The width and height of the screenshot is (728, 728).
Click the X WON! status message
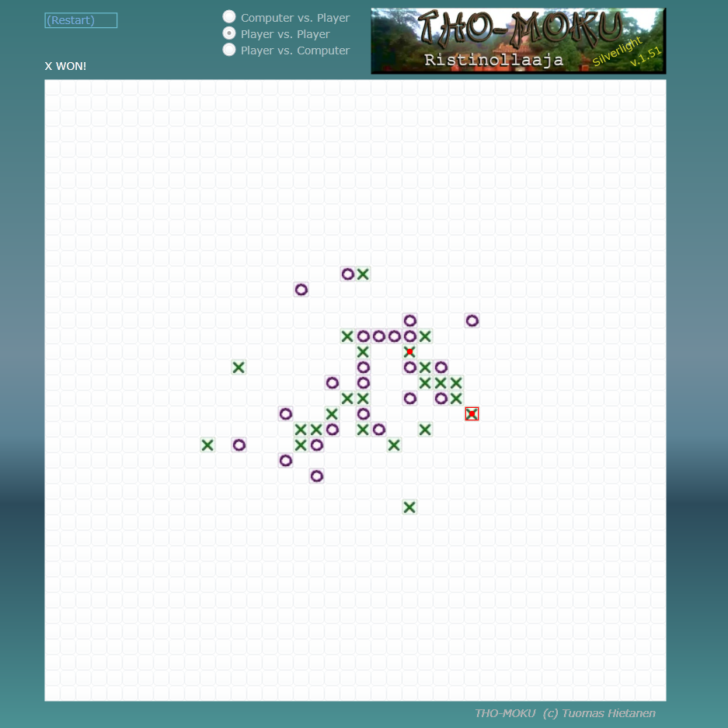[65, 66]
